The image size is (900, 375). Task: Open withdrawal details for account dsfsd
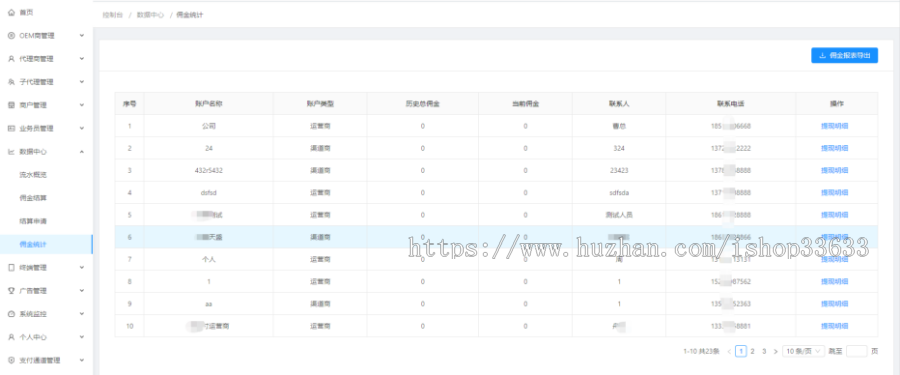(835, 192)
